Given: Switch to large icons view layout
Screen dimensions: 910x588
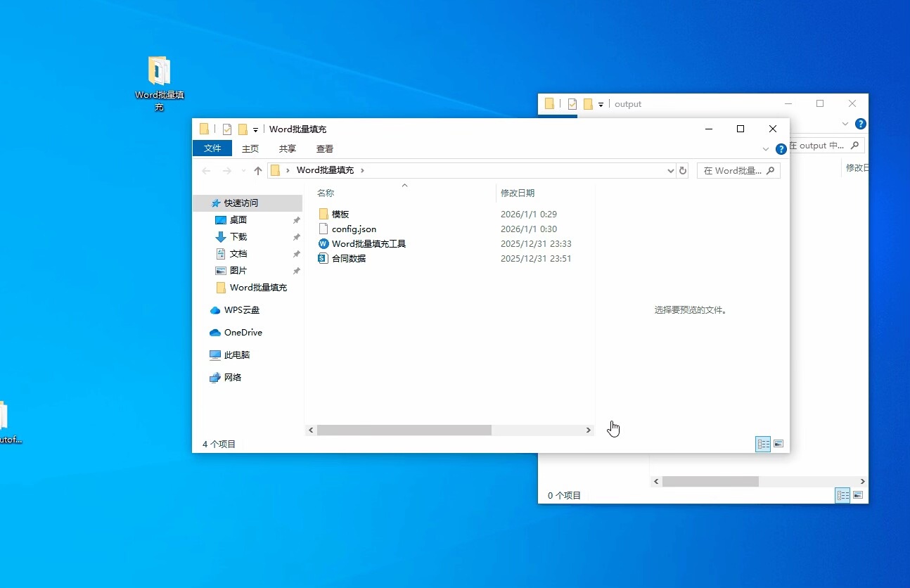Looking at the screenshot, I should pyautogui.click(x=778, y=444).
